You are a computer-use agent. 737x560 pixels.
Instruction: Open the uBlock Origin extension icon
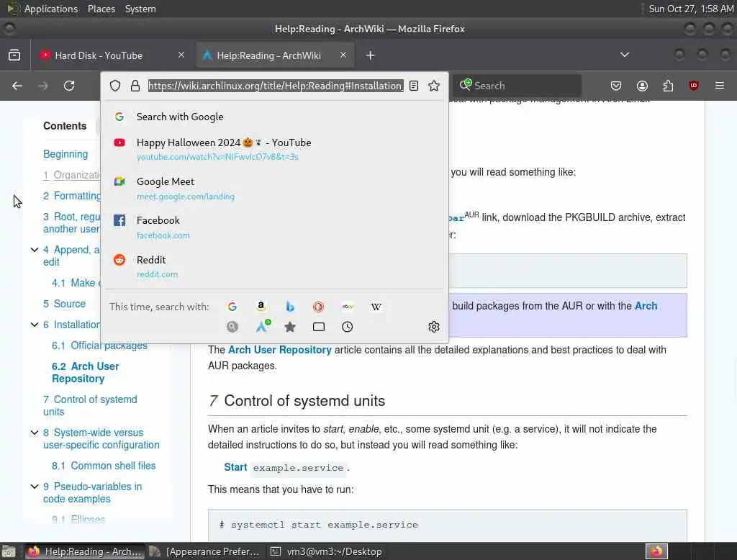point(693,86)
